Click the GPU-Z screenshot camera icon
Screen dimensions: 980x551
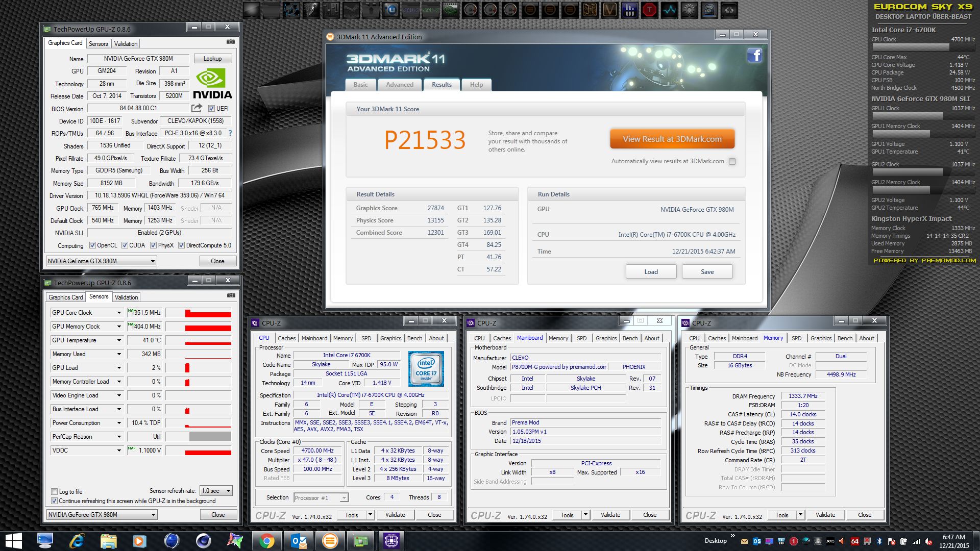231,42
